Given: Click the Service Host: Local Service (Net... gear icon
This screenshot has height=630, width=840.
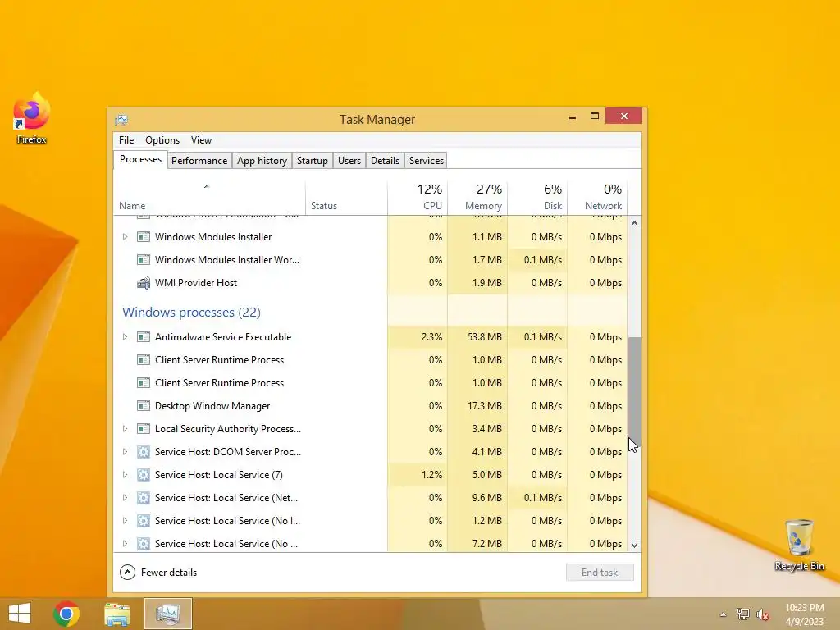Looking at the screenshot, I should (x=143, y=498).
